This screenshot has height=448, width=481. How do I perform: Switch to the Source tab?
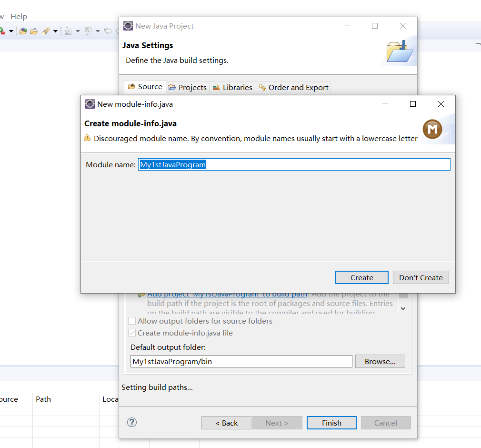(x=145, y=87)
